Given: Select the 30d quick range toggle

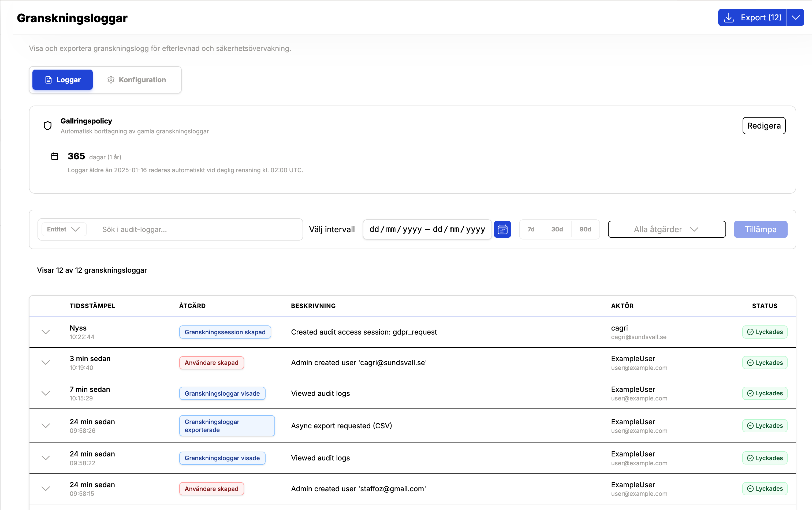Looking at the screenshot, I should point(557,230).
